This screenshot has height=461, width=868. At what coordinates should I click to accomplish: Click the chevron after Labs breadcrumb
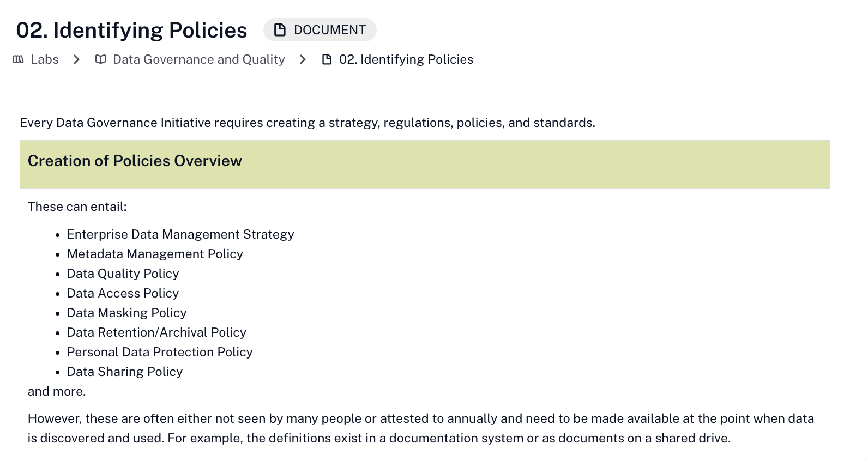(76, 59)
